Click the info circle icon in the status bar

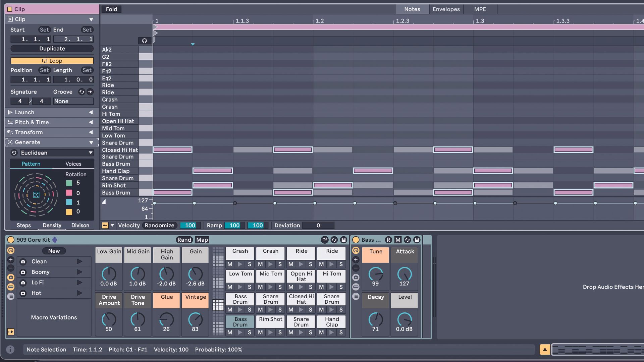[x=10, y=349]
